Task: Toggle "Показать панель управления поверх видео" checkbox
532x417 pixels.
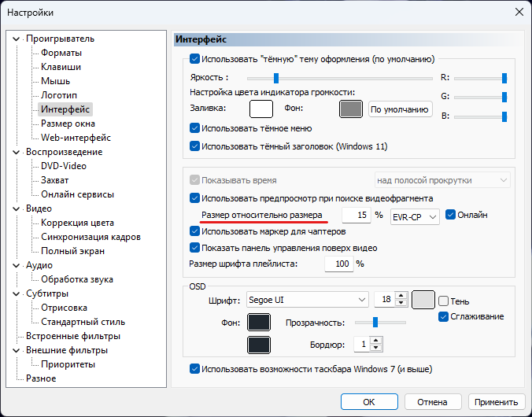Action: click(194, 248)
